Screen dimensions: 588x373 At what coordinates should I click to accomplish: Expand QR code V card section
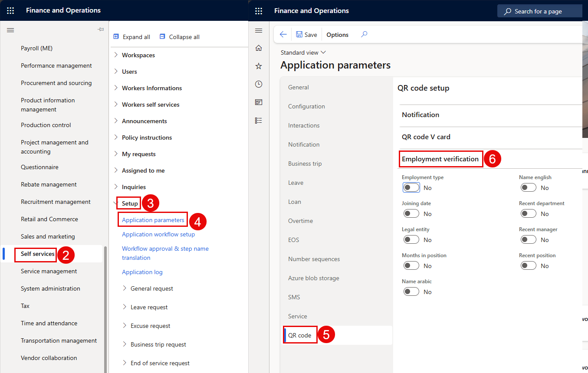tap(426, 137)
